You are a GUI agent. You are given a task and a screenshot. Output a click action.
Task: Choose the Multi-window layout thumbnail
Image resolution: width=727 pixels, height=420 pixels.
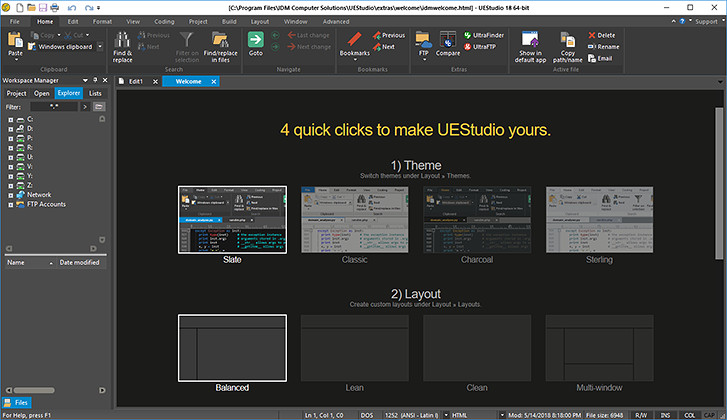(x=599, y=348)
